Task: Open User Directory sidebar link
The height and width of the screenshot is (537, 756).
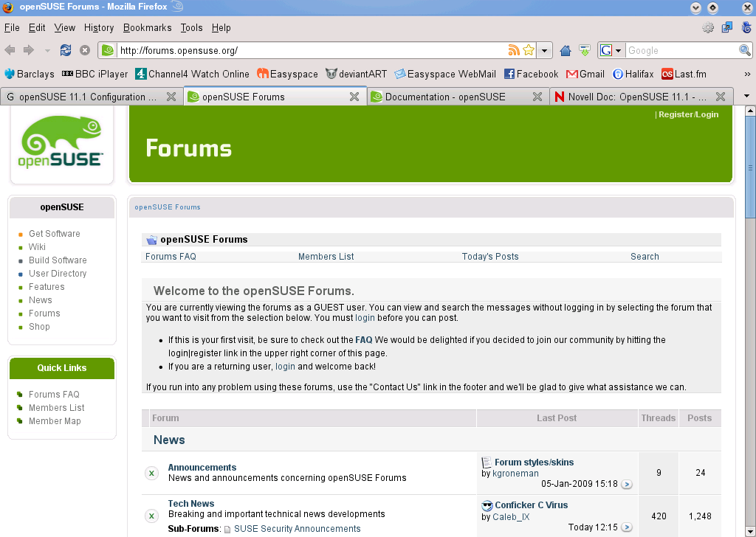Action: tap(58, 274)
